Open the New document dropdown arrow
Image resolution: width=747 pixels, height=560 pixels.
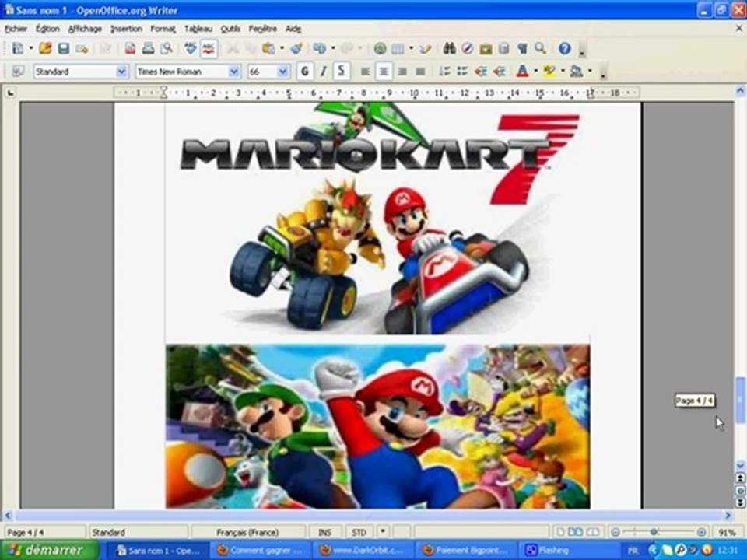click(31, 48)
